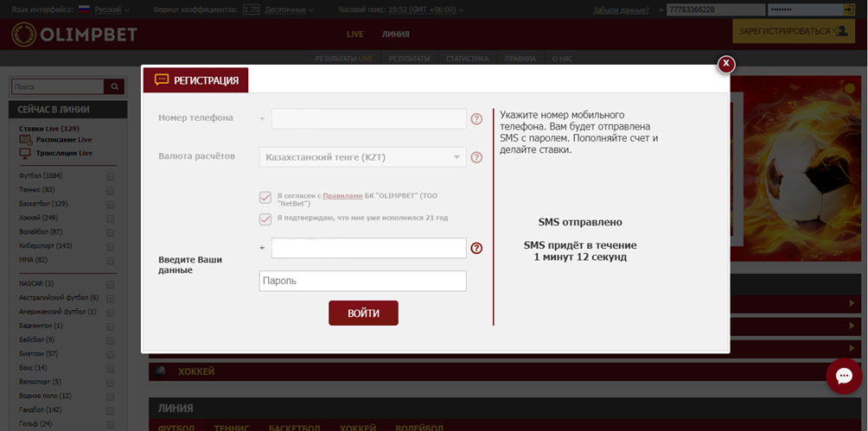Open Расписание Live schedule icon

pos(25,140)
